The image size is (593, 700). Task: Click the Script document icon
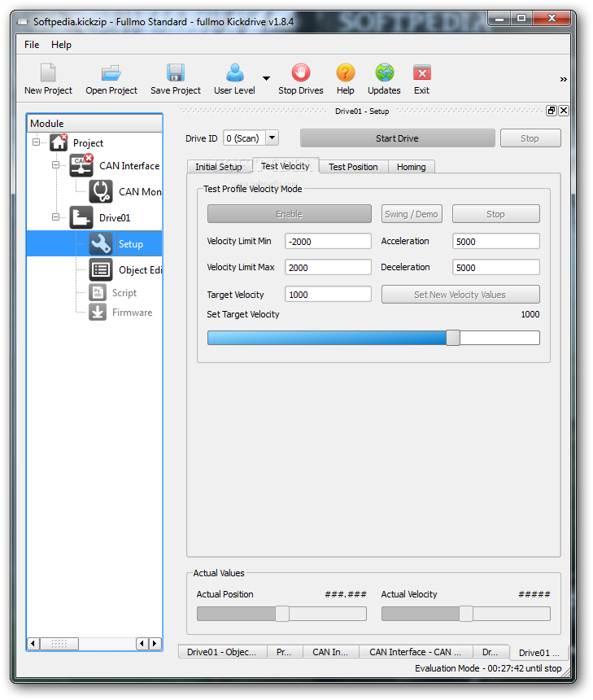pos(98,292)
